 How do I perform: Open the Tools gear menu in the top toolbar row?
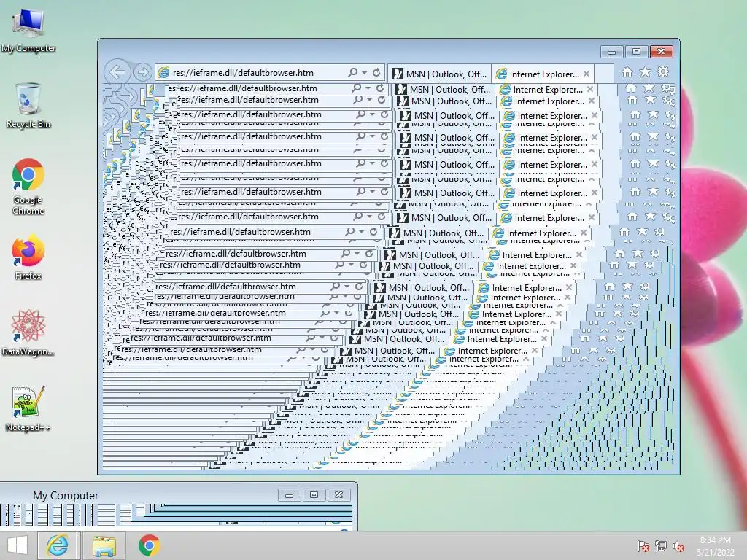click(663, 72)
